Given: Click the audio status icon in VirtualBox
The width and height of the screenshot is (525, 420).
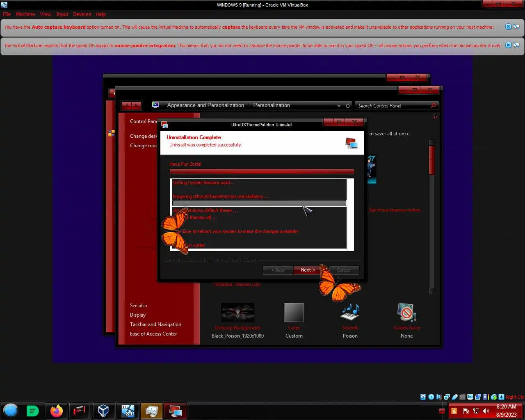Looking at the screenshot, I should point(439,397).
